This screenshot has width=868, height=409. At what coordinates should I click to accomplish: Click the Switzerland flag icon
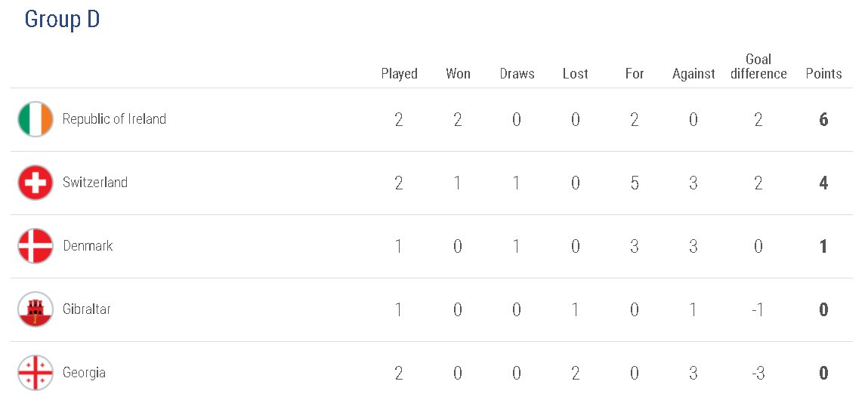tap(36, 183)
